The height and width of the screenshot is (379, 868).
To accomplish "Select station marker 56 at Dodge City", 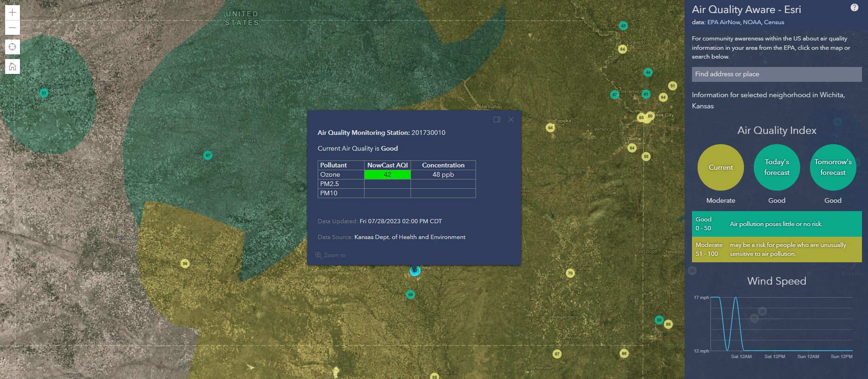I will click(185, 264).
